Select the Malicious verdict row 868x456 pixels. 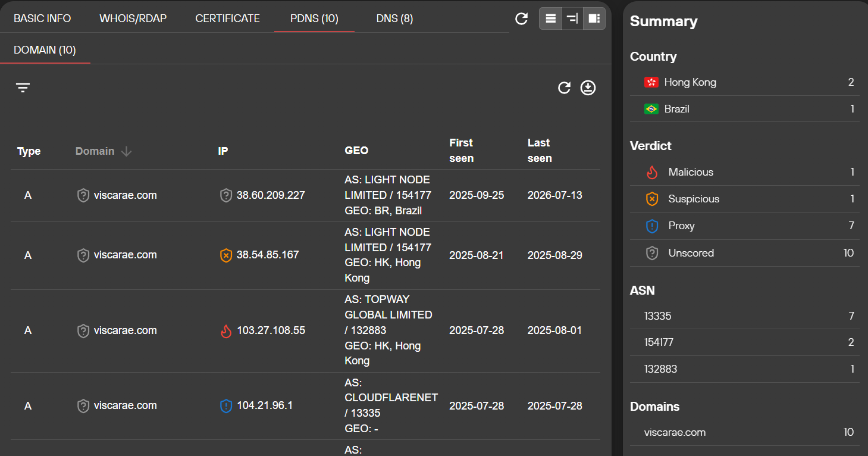[x=745, y=172]
